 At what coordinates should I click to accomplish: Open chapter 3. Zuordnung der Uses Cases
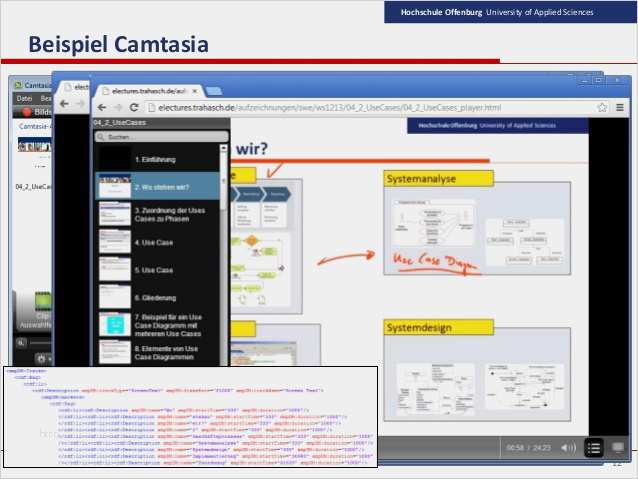point(160,215)
